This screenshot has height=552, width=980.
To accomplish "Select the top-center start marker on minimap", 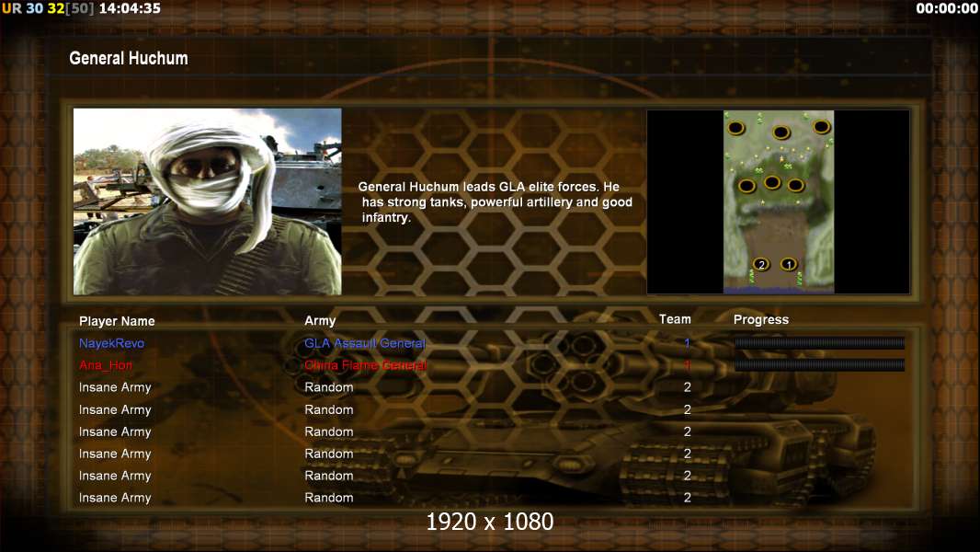I will pos(781,132).
